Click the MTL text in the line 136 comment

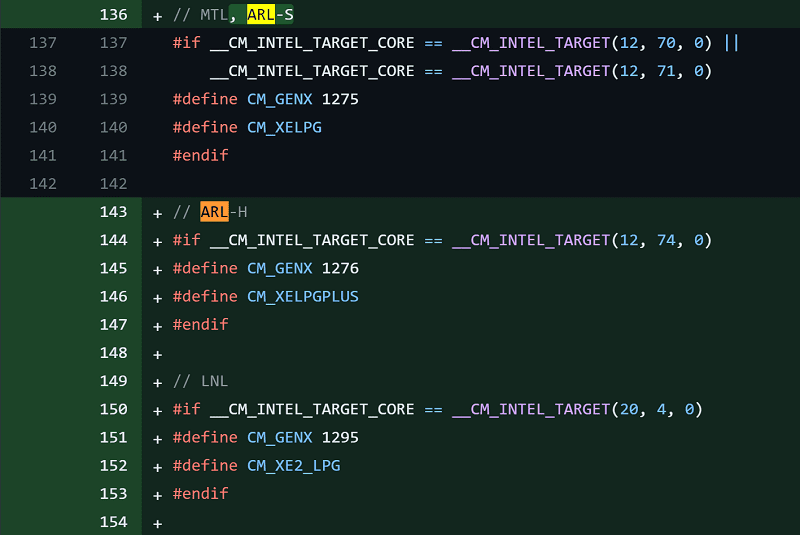tap(214, 15)
